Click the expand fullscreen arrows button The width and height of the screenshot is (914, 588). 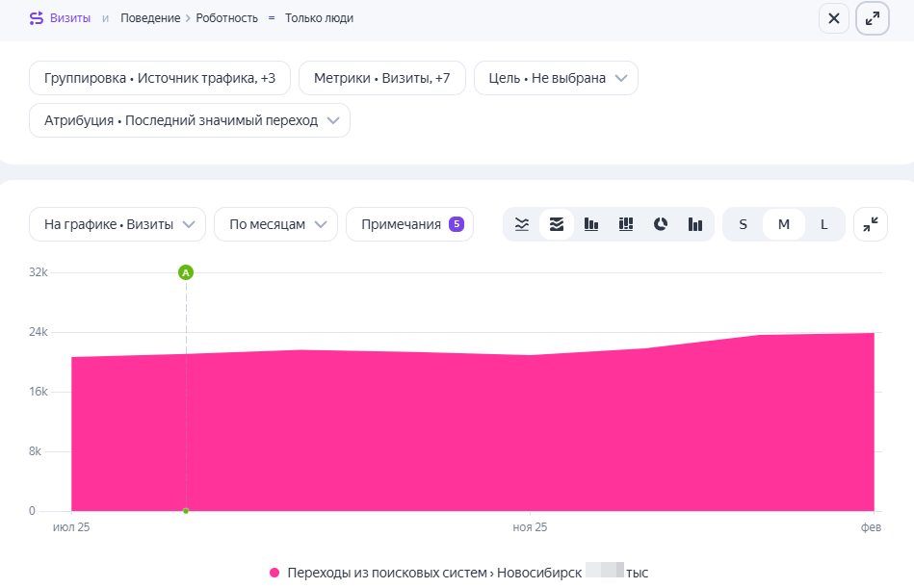(x=872, y=18)
